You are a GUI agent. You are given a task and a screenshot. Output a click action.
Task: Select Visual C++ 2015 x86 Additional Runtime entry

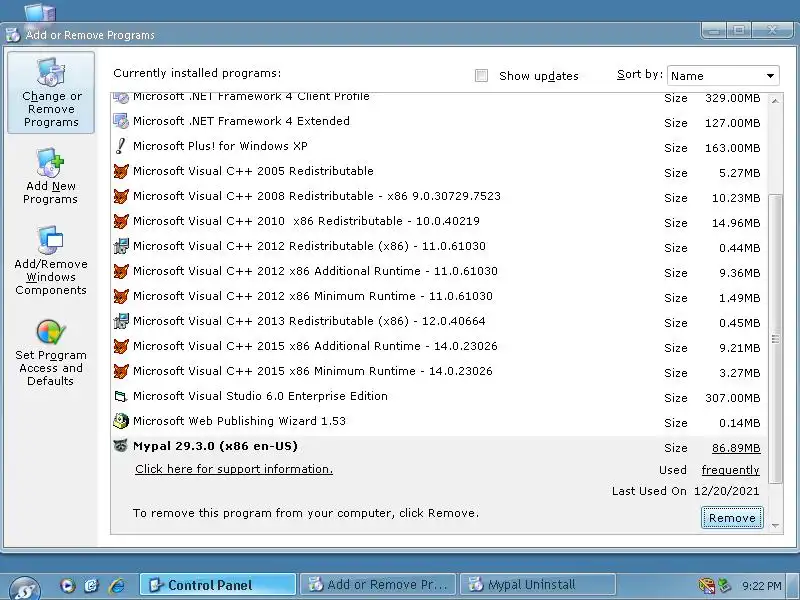coord(439,346)
